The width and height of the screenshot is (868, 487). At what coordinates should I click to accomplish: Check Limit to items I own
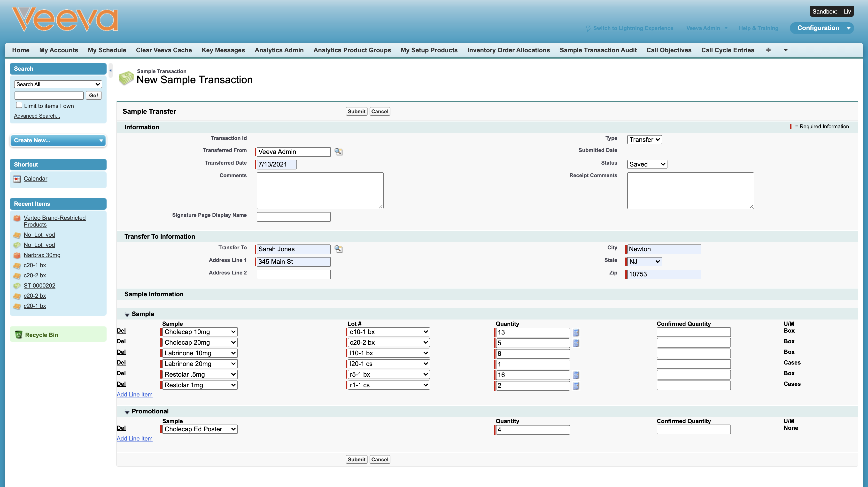(x=19, y=105)
